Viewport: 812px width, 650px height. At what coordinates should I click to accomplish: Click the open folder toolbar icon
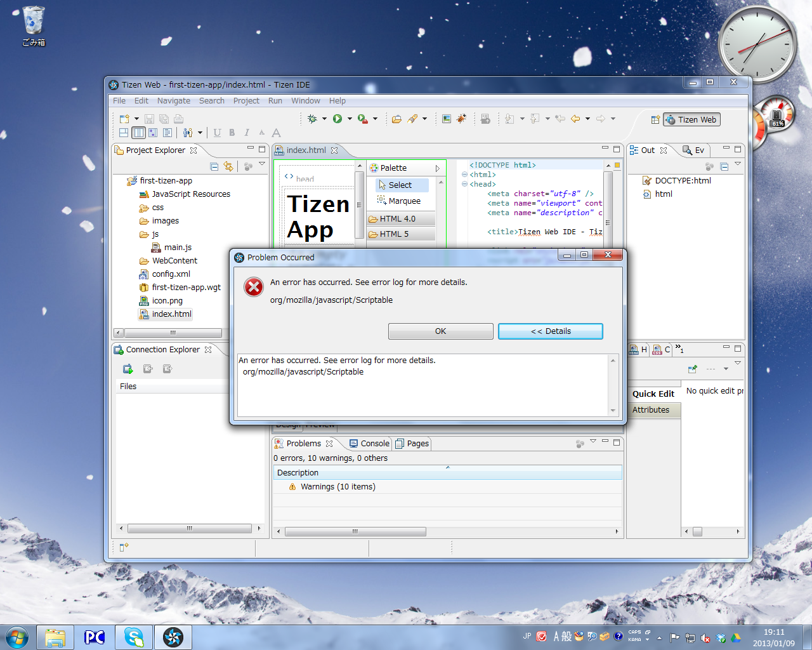pyautogui.click(x=396, y=119)
